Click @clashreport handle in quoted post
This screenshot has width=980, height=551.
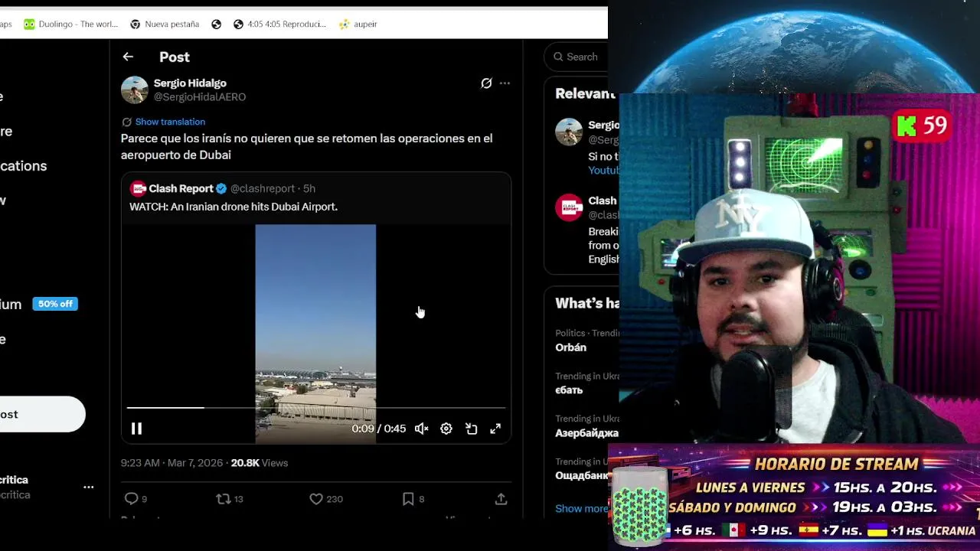pyautogui.click(x=263, y=188)
